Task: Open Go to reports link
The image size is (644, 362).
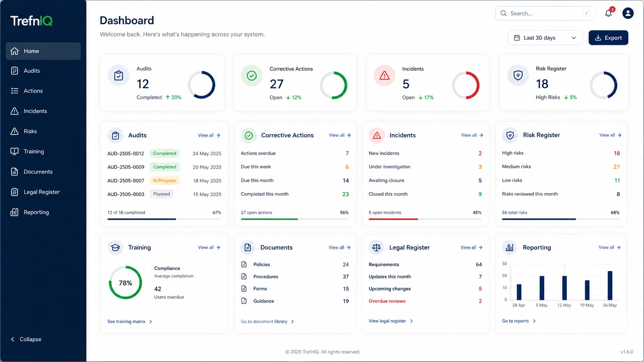Action: (x=519, y=321)
